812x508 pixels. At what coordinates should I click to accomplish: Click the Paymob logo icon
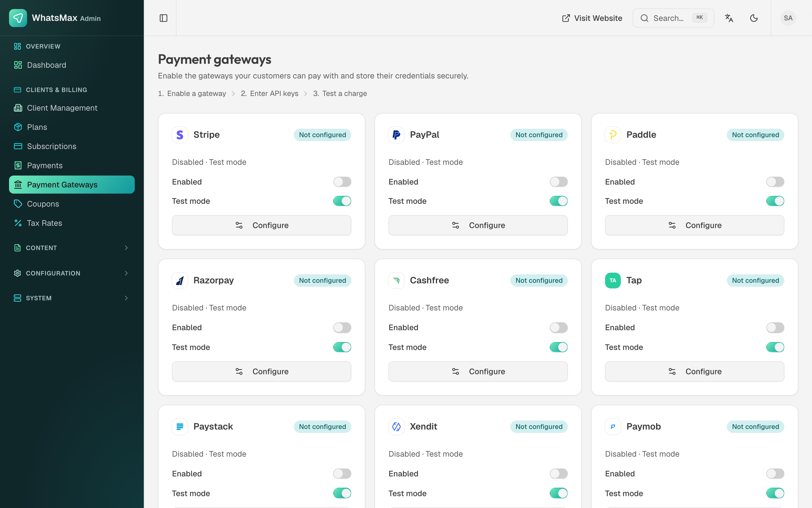pos(613,426)
